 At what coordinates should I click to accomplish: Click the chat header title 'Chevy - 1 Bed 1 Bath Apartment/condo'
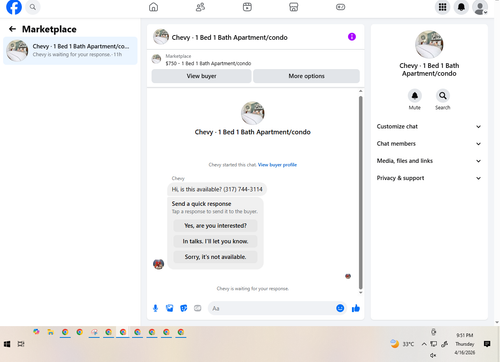[x=229, y=37]
